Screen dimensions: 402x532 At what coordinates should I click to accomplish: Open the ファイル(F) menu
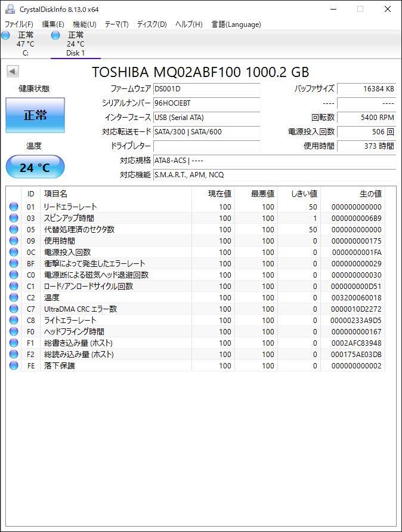click(x=18, y=24)
